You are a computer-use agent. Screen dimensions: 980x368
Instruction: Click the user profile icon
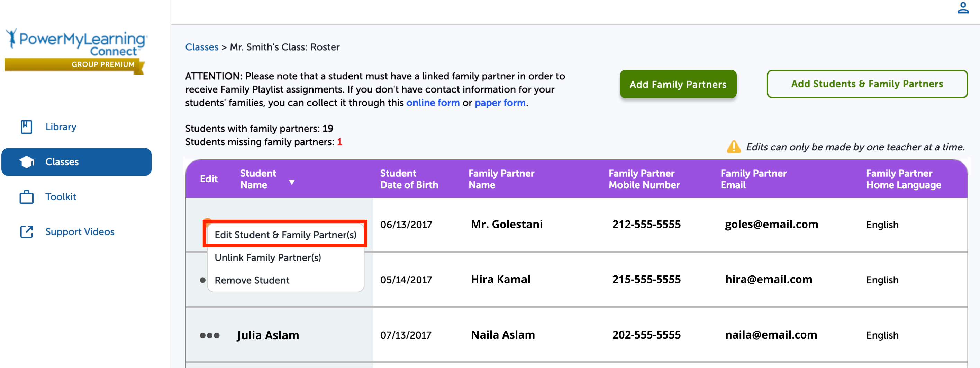point(963,8)
